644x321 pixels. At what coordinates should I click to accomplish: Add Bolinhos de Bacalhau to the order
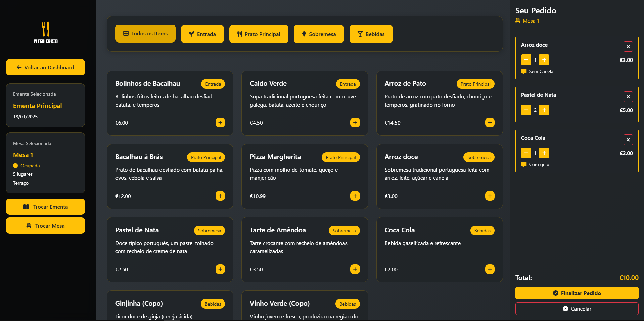tap(220, 123)
